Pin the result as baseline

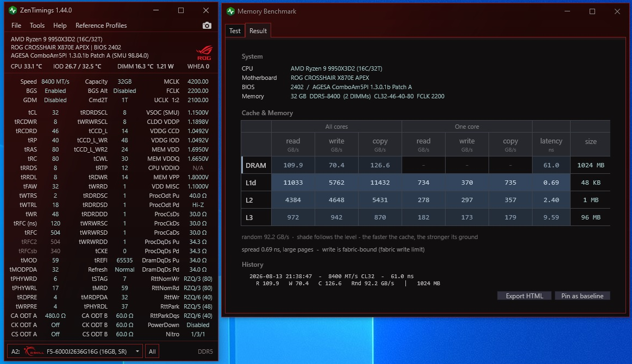582,296
